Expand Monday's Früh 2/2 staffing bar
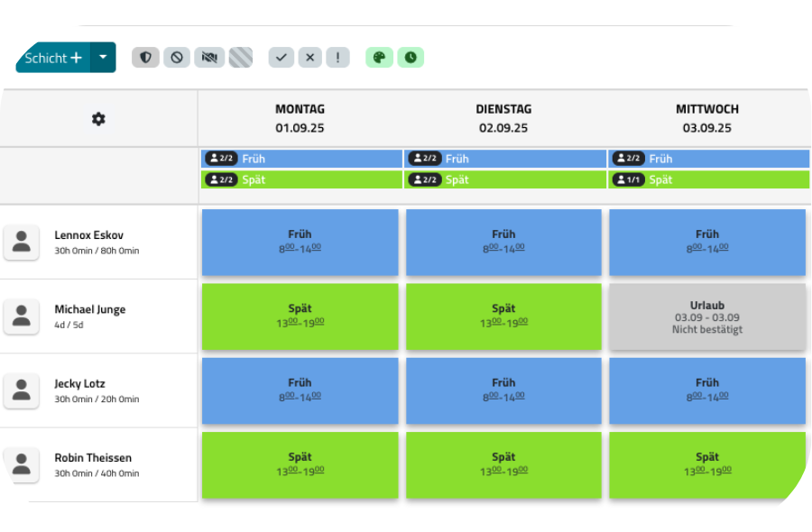 coord(301,159)
